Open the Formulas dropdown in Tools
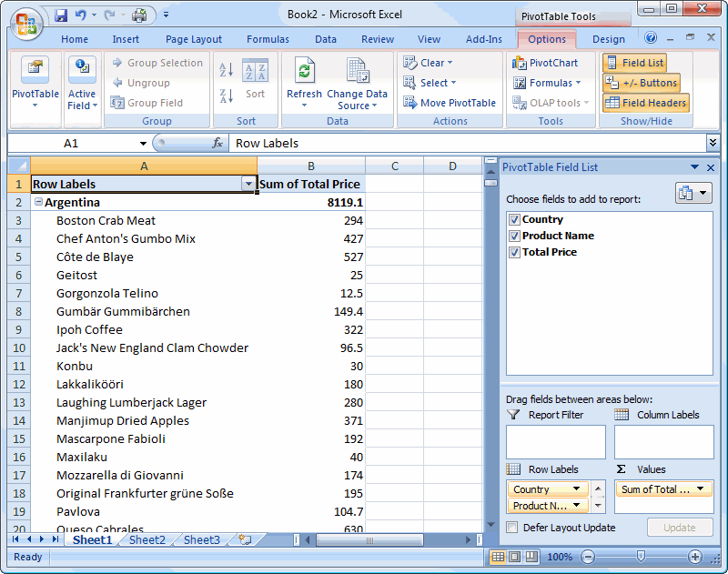This screenshot has width=728, height=574. tap(547, 83)
